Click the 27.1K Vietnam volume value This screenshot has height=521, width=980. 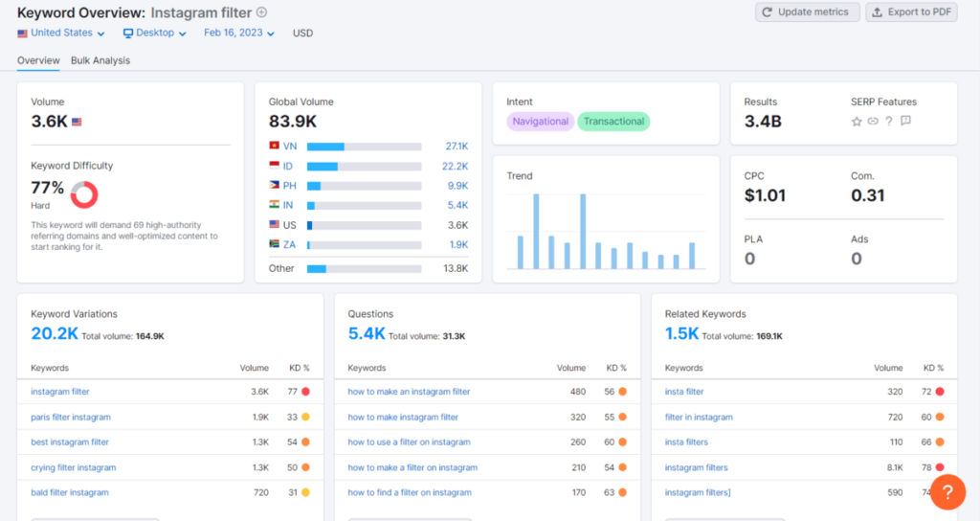(x=457, y=146)
